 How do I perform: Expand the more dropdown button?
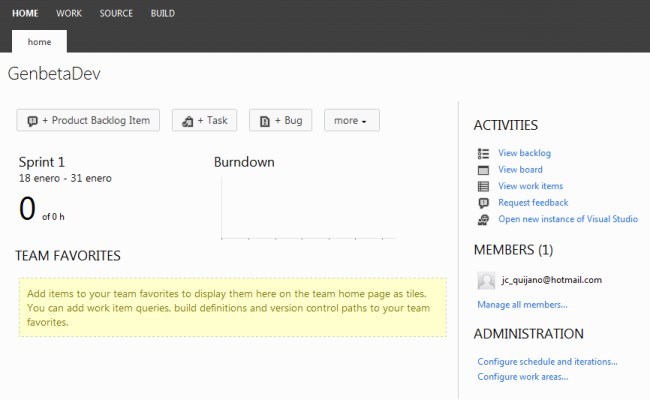pos(352,121)
